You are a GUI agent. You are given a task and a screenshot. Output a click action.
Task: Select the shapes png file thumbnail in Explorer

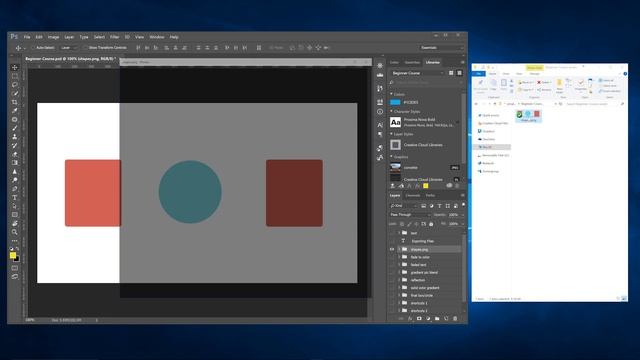(528, 116)
